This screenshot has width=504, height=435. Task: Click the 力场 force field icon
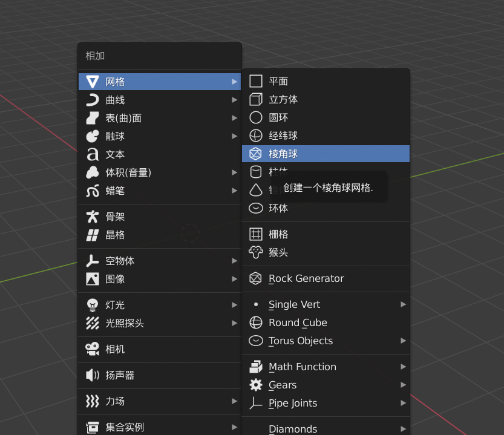92,401
